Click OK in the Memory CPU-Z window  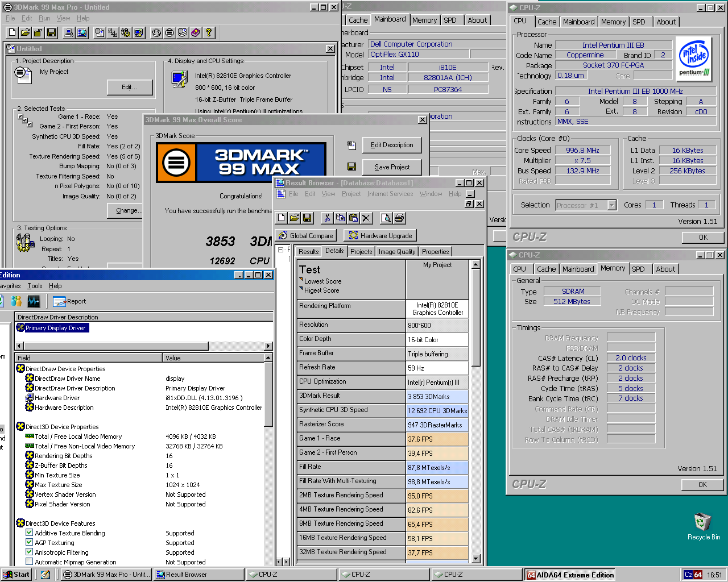(x=703, y=485)
